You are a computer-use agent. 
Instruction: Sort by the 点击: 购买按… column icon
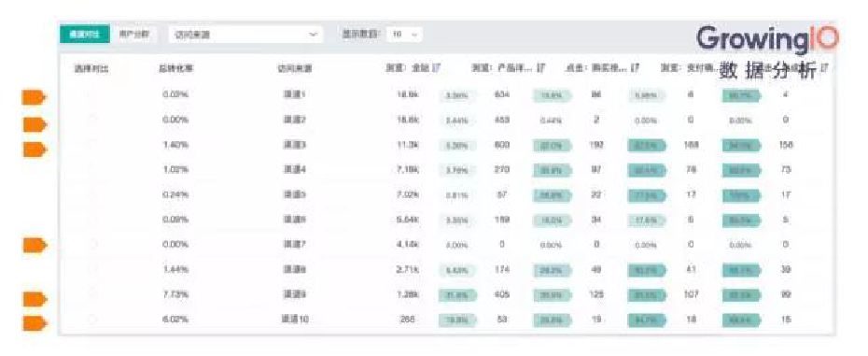click(636, 67)
